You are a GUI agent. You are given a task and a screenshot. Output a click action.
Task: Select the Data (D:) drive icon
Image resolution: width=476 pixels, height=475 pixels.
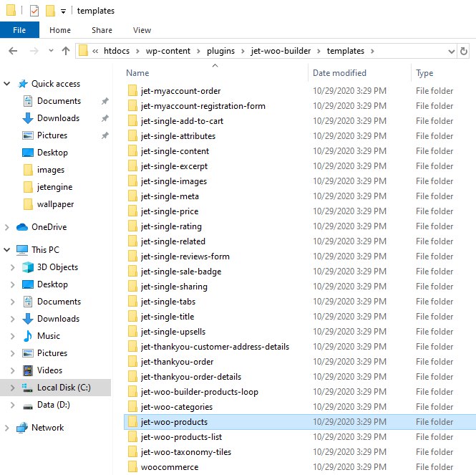click(28, 406)
